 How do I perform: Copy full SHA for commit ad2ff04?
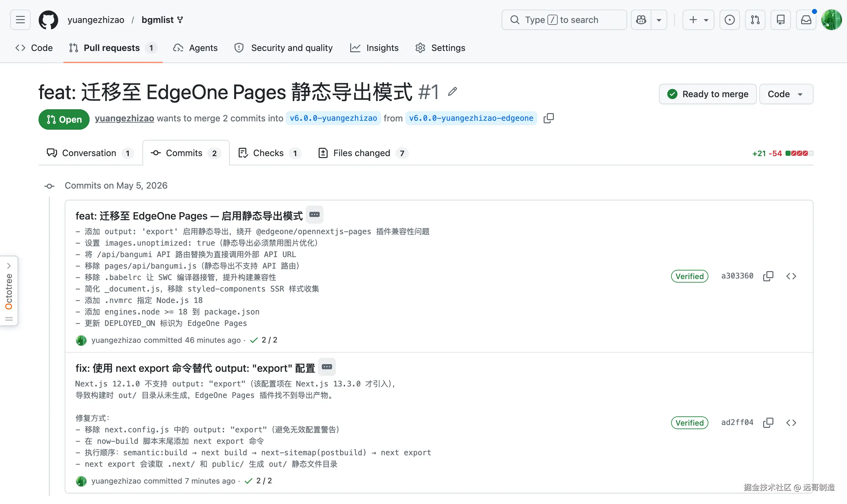pos(768,423)
